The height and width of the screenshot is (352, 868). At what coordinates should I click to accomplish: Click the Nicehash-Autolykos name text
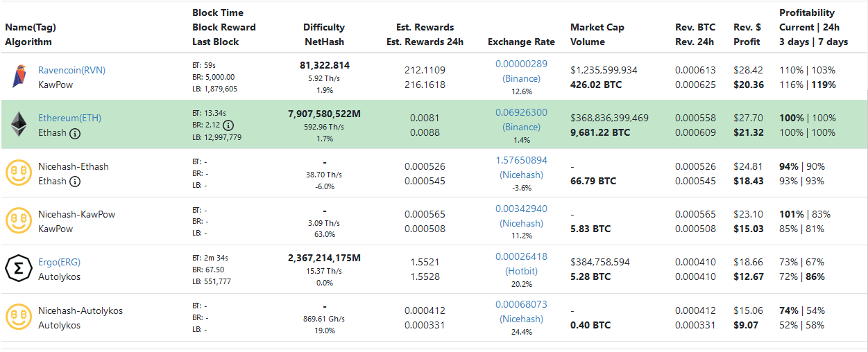point(80,310)
